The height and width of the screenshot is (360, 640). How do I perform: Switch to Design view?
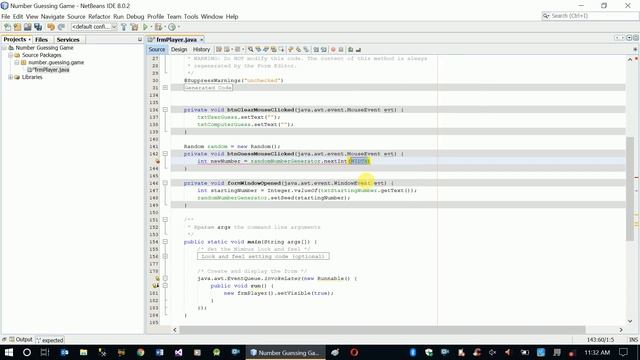coord(179,49)
